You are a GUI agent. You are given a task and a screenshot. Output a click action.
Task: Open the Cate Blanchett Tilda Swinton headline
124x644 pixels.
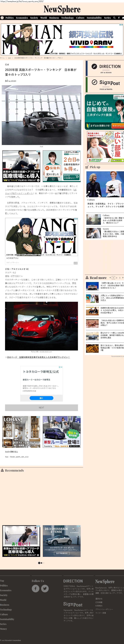point(106,205)
